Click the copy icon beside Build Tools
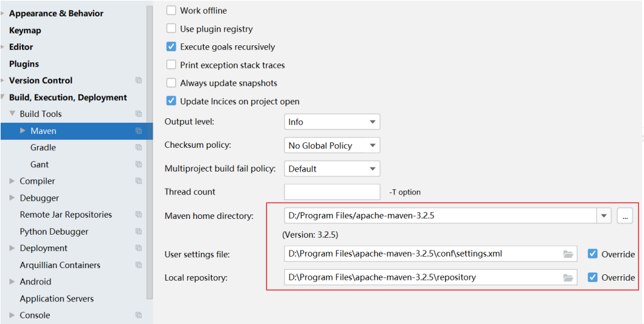Viewport: 644px width, 324px height. (138, 114)
